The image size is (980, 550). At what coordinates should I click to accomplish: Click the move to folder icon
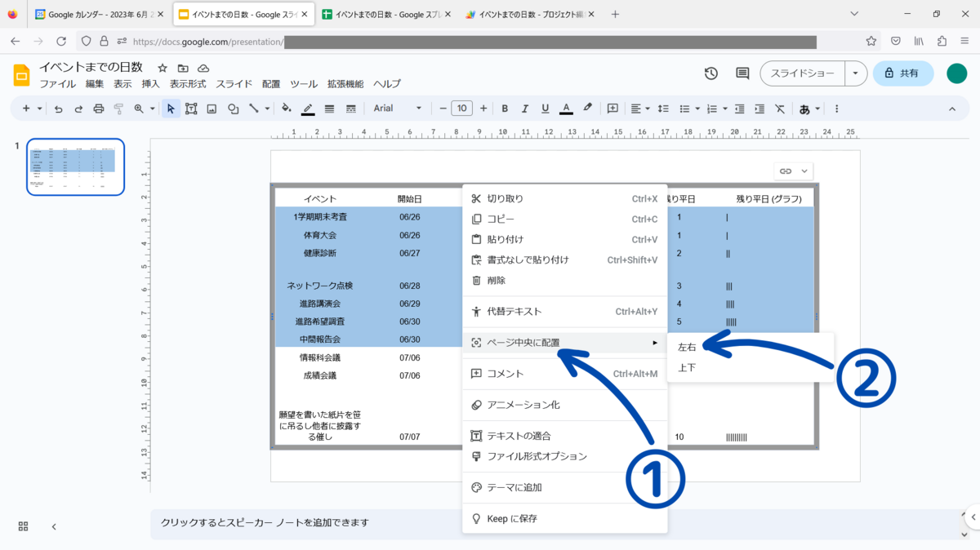coord(183,68)
